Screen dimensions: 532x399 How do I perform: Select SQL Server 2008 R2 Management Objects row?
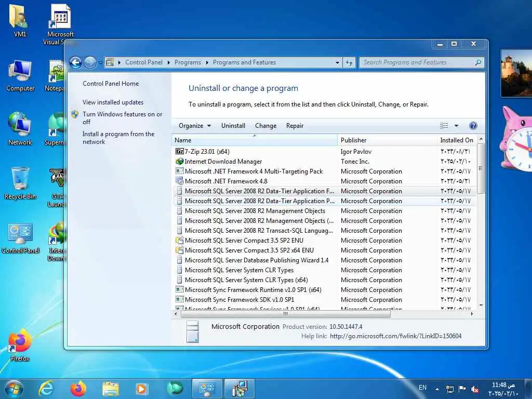click(325, 211)
